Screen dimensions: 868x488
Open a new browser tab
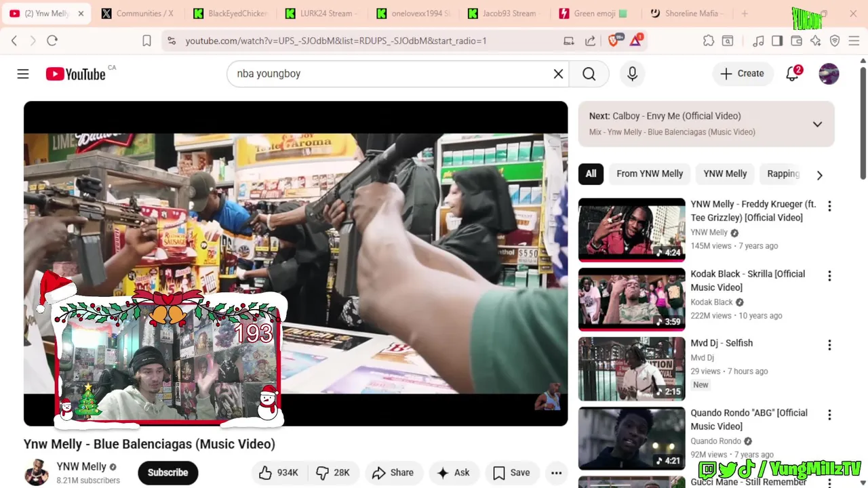(745, 14)
